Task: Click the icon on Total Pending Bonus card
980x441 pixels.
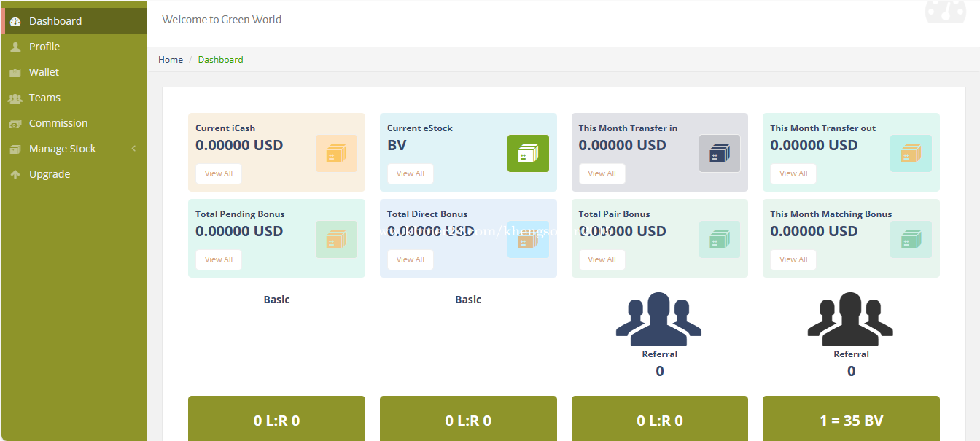Action: [336, 239]
